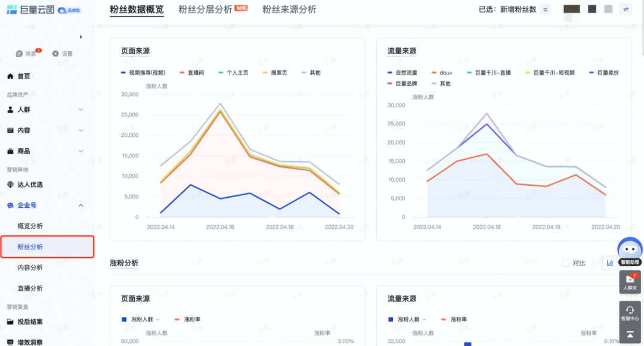Click the 涨粉分析 section heading
Image resolution: width=644 pixels, height=346 pixels.
pyautogui.click(x=124, y=263)
